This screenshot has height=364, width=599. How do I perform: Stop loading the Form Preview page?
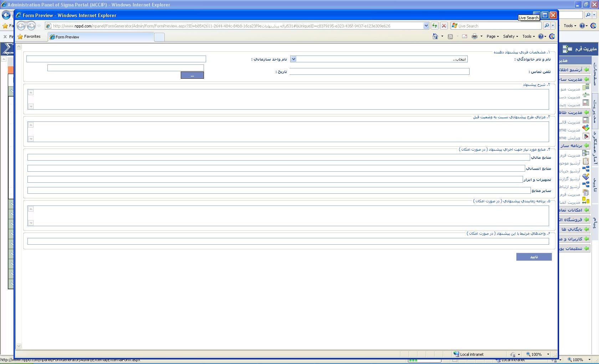(x=444, y=26)
